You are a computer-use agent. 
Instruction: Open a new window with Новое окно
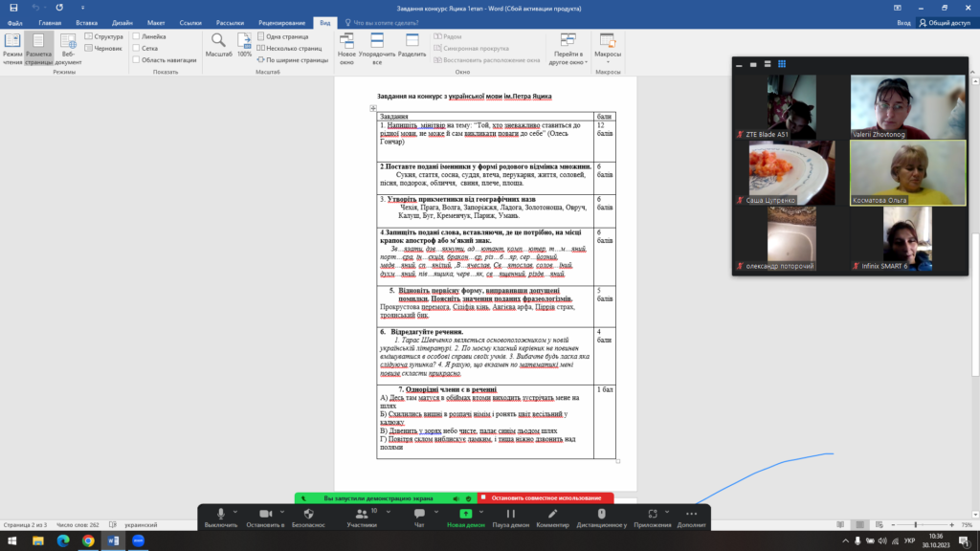coord(346,45)
